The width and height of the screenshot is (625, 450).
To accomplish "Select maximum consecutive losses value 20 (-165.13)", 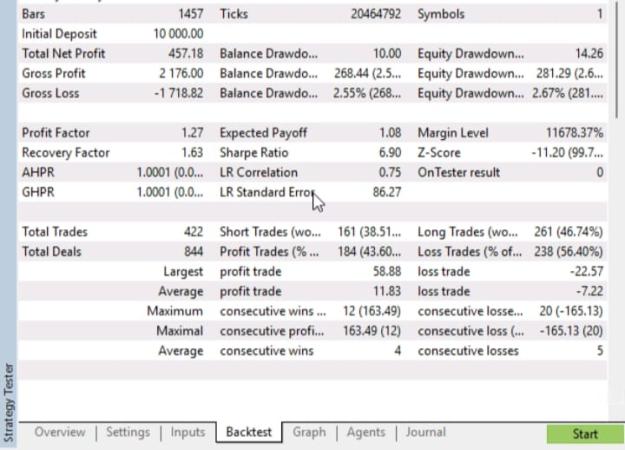I will click(x=571, y=311).
